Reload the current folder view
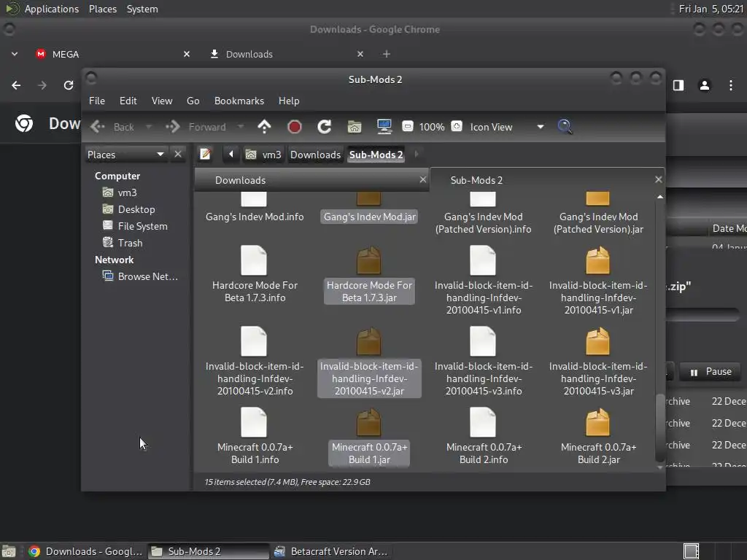The image size is (747, 560). pyautogui.click(x=325, y=127)
